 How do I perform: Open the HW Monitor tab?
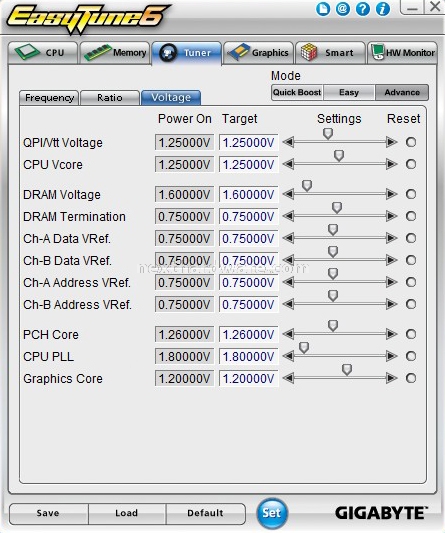click(402, 53)
